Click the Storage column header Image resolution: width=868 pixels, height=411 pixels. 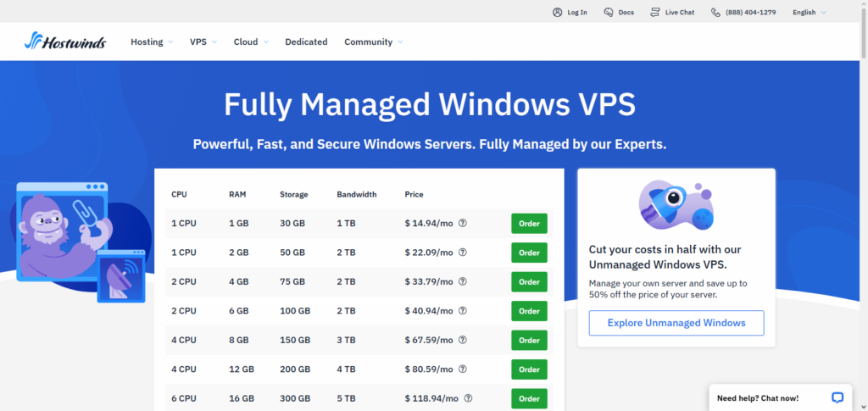pyautogui.click(x=294, y=194)
